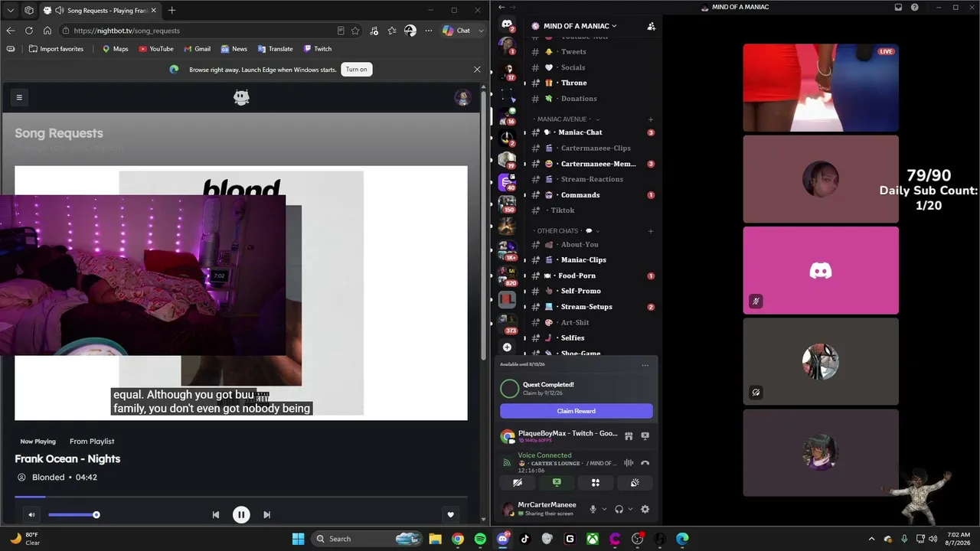Deafen Discord audio with headphones icon
Screen dimensions: 980x551
click(619, 510)
